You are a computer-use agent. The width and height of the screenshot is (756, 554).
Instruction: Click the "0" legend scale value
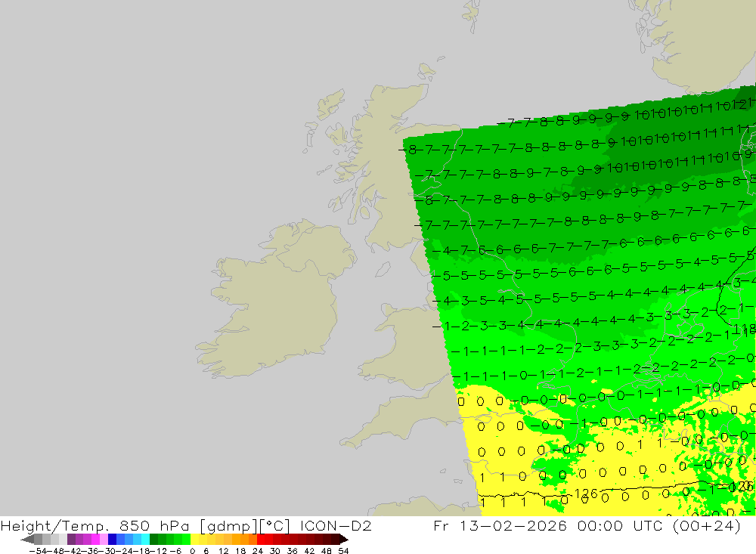(192, 551)
